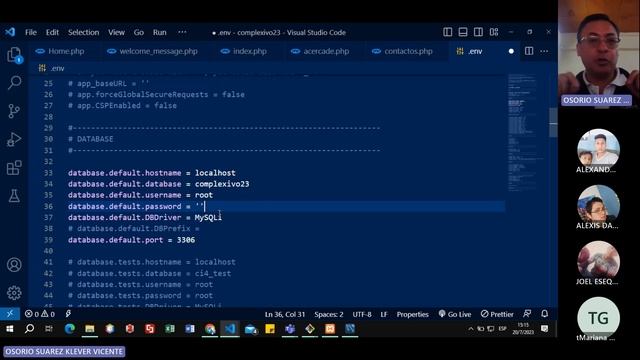
Task: Select language mode Properties
Action: 412,314
